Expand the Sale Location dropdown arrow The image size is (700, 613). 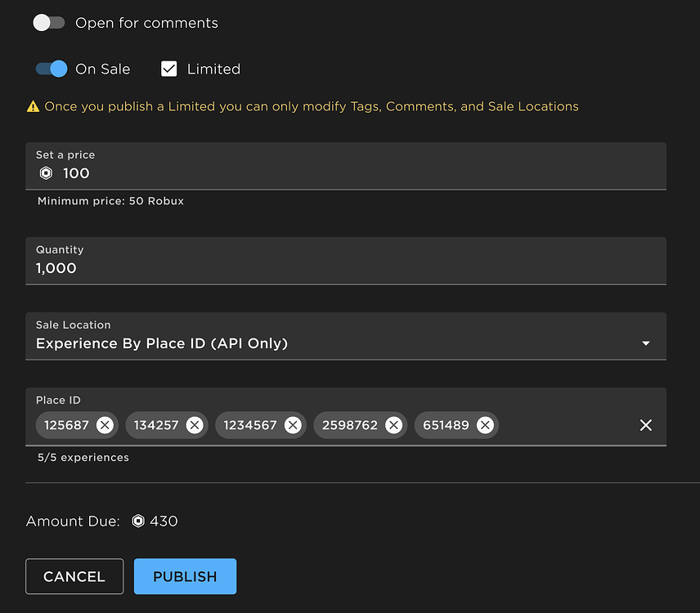646,343
